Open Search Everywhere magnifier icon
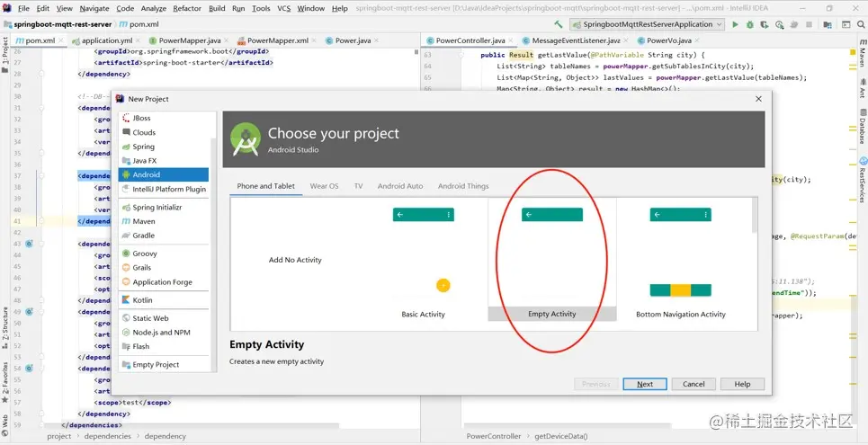The width and height of the screenshot is (868, 445). point(861,24)
